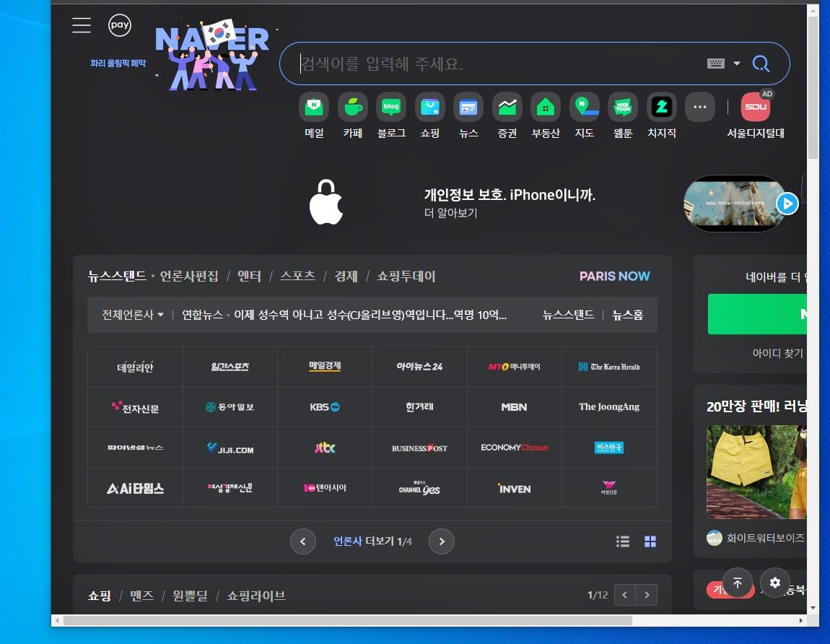Open the 뉴스 news shortcut icon

468,107
